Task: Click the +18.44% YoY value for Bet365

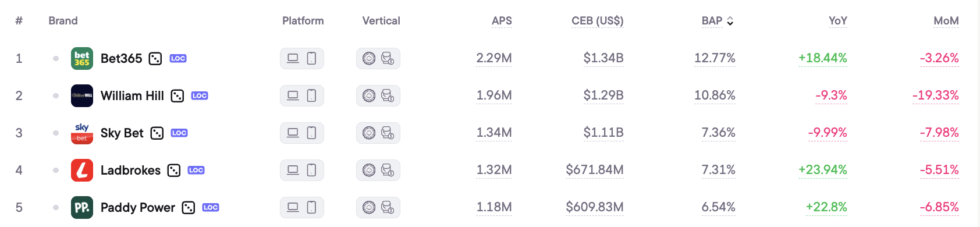Action: pyautogui.click(x=823, y=58)
